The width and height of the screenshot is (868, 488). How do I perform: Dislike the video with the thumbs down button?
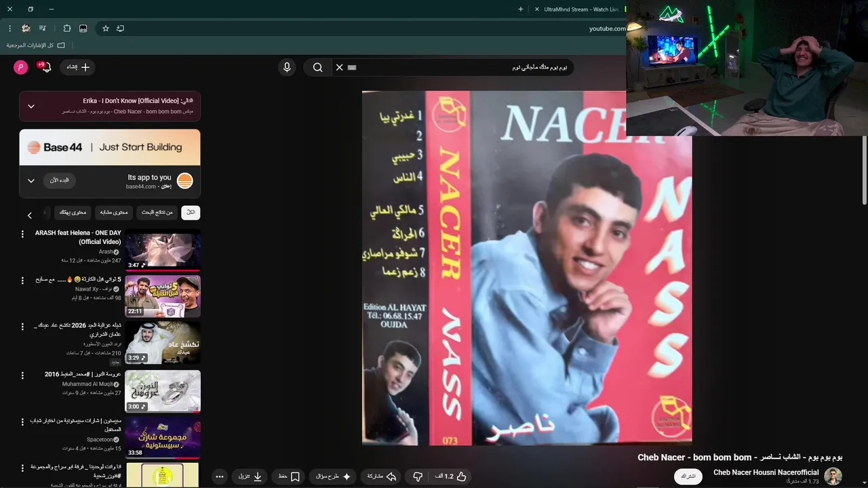click(418, 476)
